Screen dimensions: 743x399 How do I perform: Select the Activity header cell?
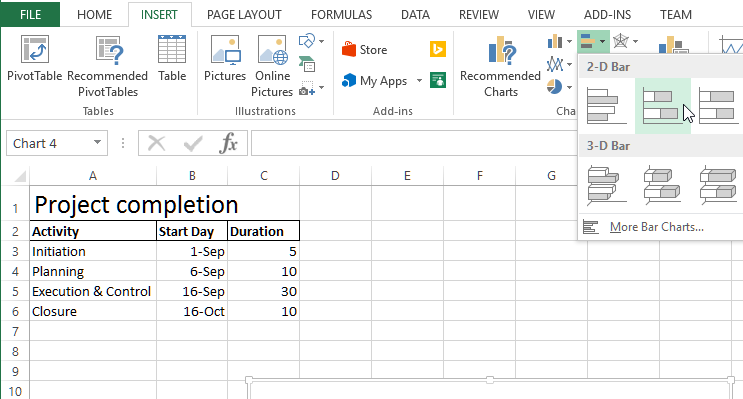pos(93,231)
